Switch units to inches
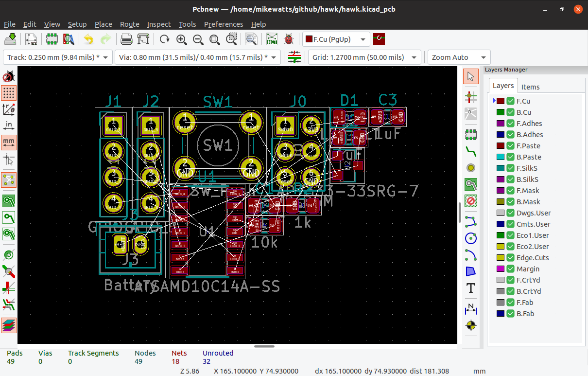The width and height of the screenshot is (588, 376). (9, 125)
